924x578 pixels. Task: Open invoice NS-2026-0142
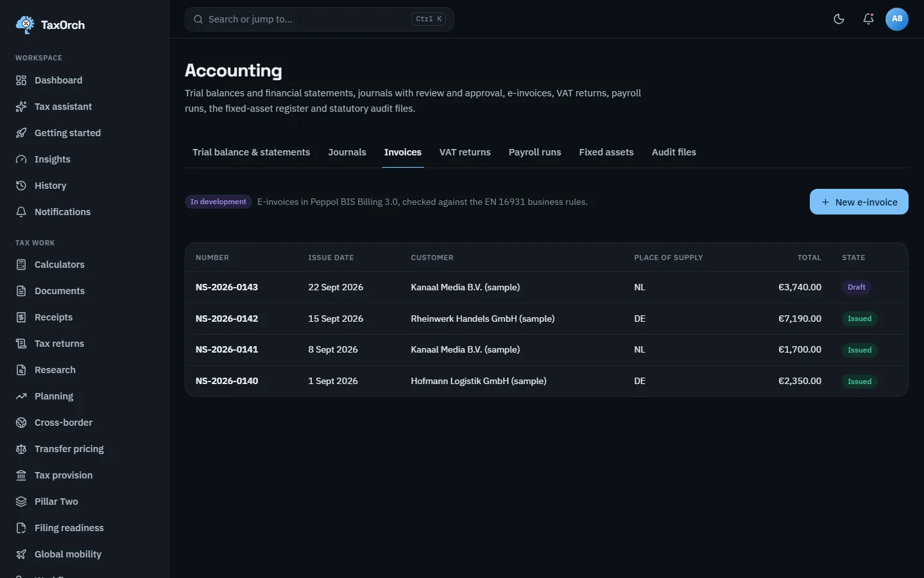[x=227, y=319]
